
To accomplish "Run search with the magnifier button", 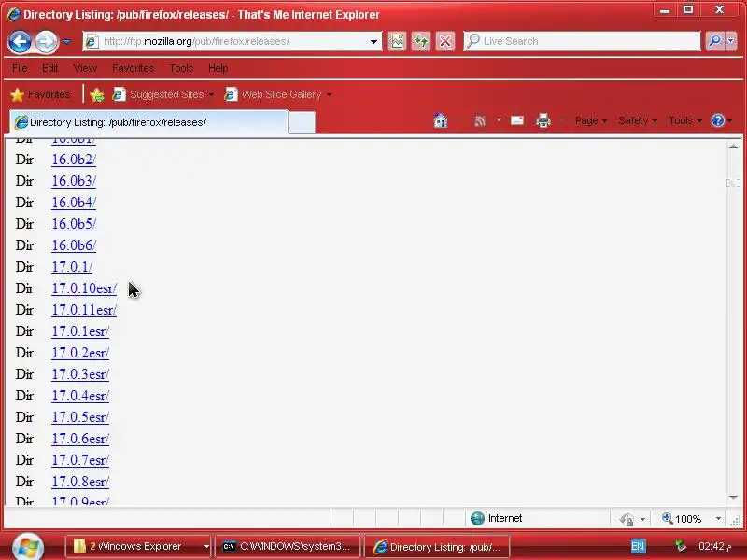I will point(714,41).
